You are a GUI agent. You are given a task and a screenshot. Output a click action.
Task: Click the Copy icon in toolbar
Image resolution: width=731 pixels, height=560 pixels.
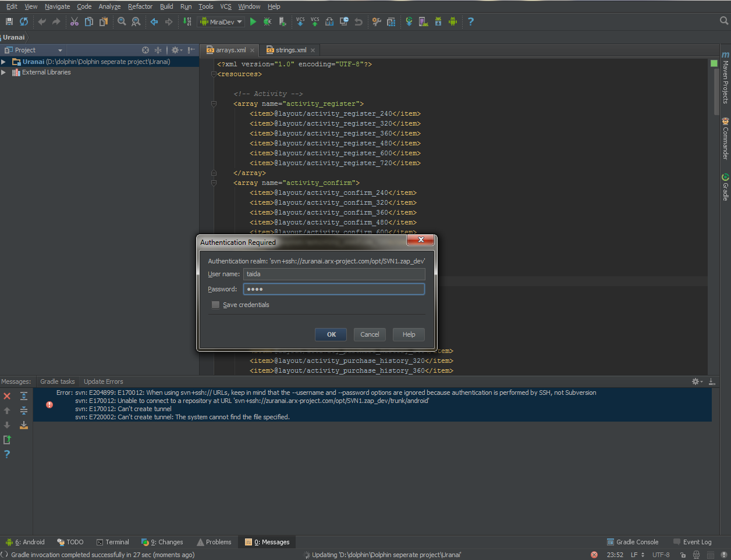click(x=89, y=22)
